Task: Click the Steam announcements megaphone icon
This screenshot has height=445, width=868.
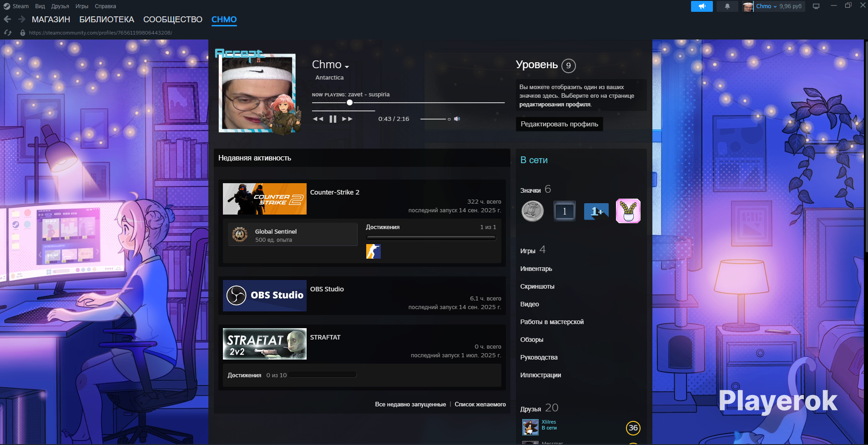Action: (702, 6)
